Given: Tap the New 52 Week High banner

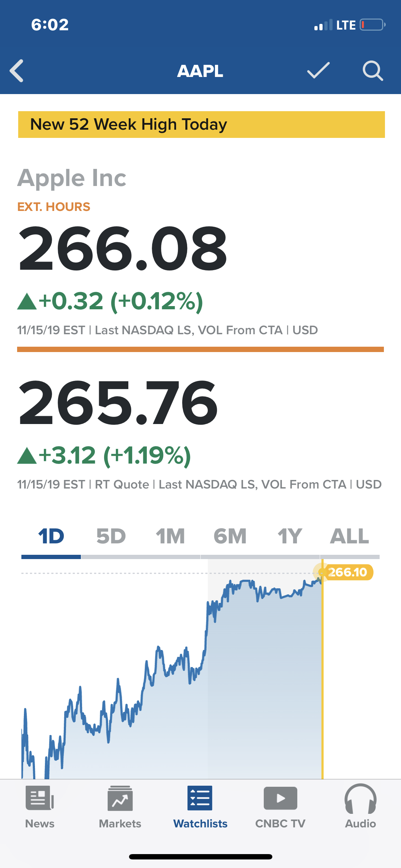Looking at the screenshot, I should [x=201, y=124].
